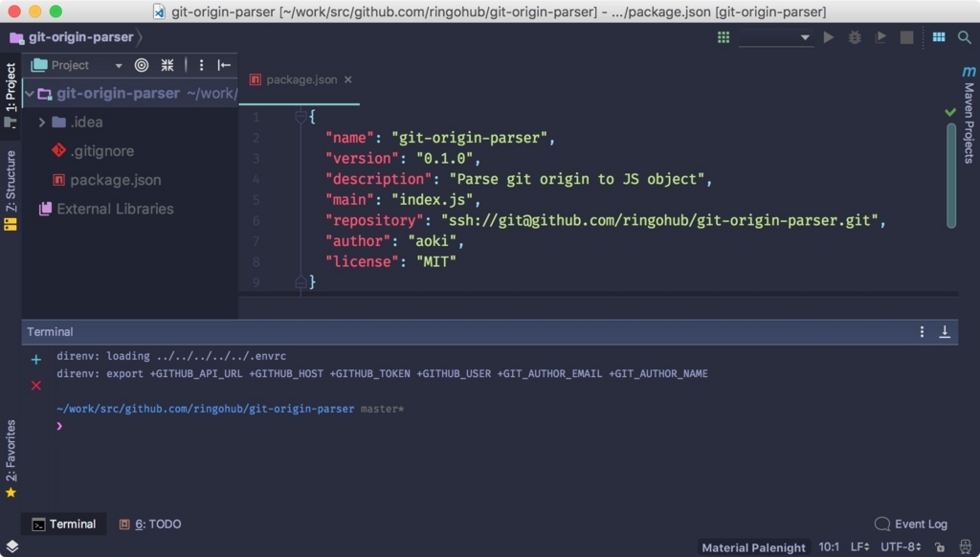Open the Terminal panel options menu
The height and width of the screenshot is (557, 980).
pos(922,332)
